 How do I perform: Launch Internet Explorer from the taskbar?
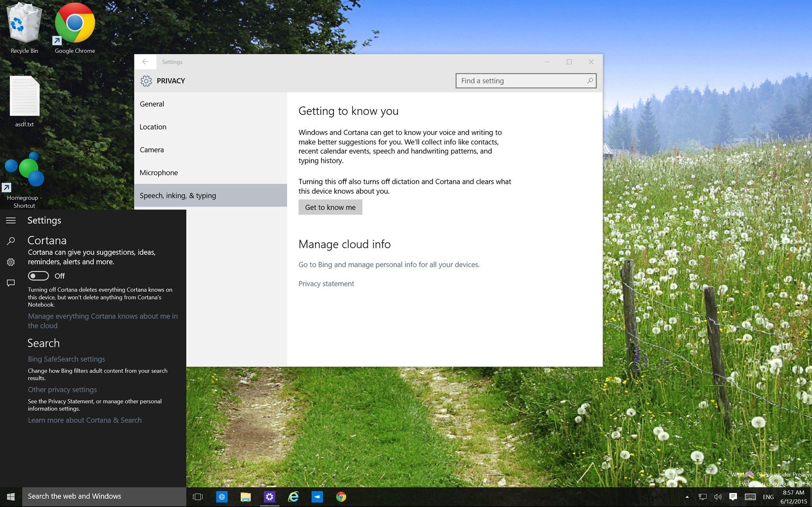[x=293, y=496]
